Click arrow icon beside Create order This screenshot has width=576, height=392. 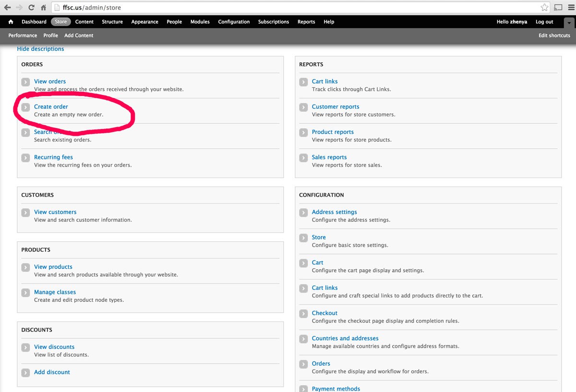(x=25, y=107)
